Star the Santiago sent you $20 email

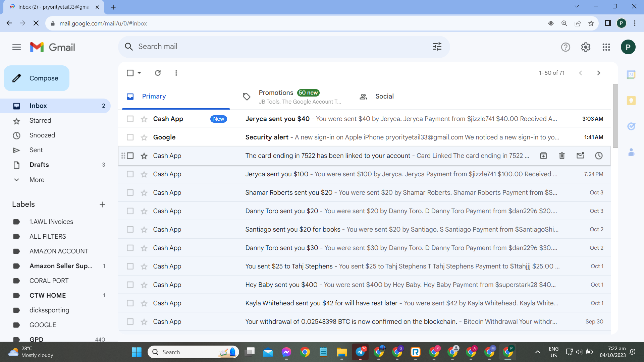tap(144, 230)
